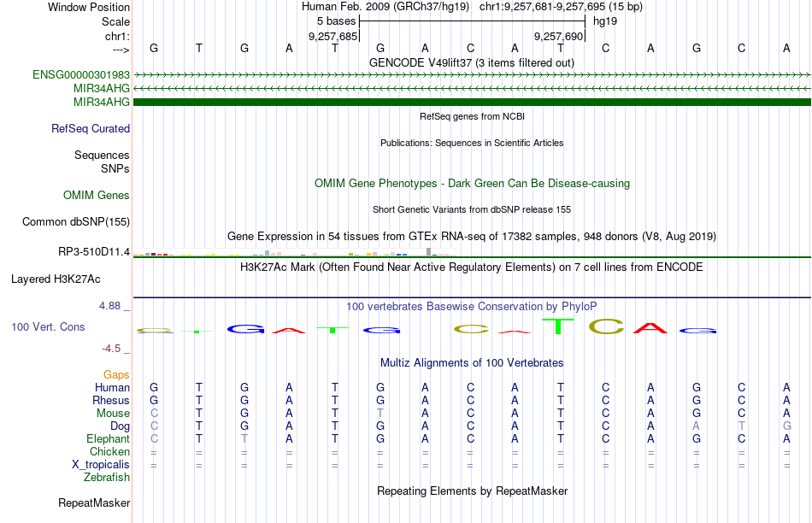Viewport: 812px width, 523px height.
Task: Click the solid green MIR34AHG exon bar
Action: (472, 102)
